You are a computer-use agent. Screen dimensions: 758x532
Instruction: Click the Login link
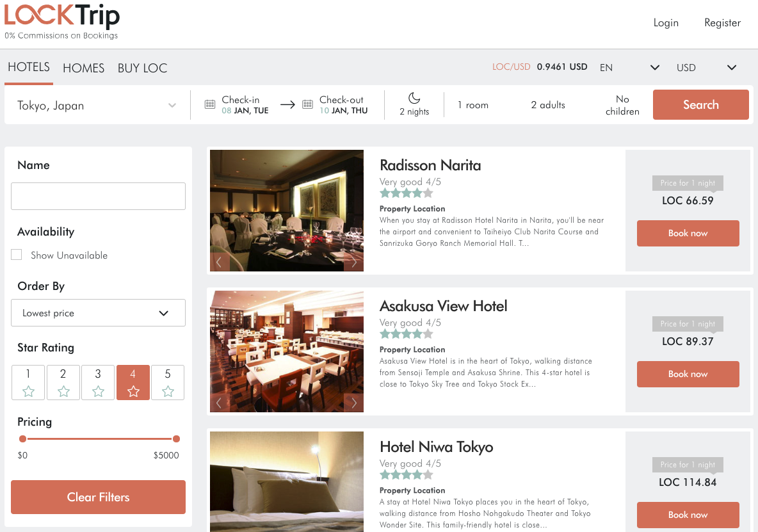[x=666, y=22]
